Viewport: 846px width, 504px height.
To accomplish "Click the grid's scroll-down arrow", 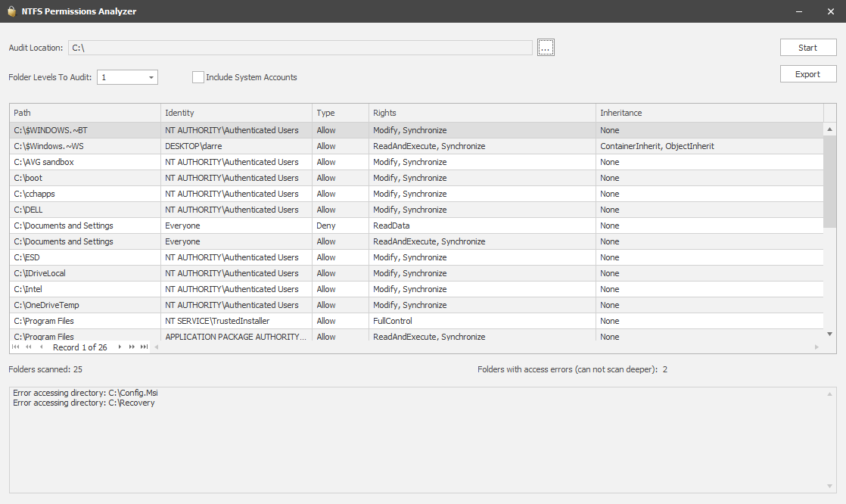I will coord(830,334).
